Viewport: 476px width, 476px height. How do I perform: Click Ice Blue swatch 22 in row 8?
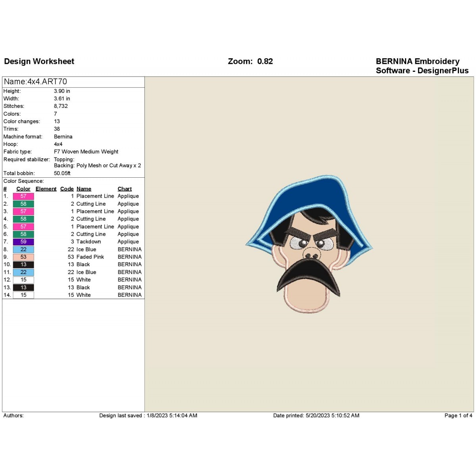tap(23, 250)
